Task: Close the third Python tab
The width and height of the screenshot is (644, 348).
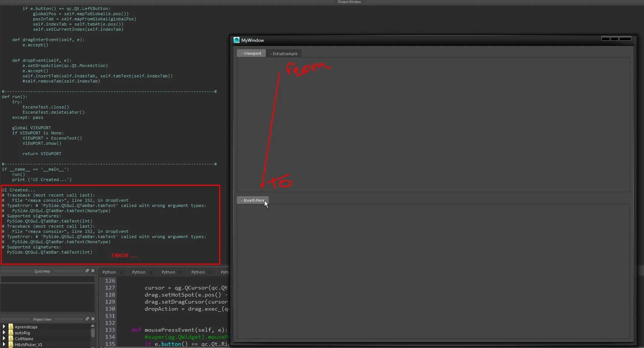Action: 180,272
